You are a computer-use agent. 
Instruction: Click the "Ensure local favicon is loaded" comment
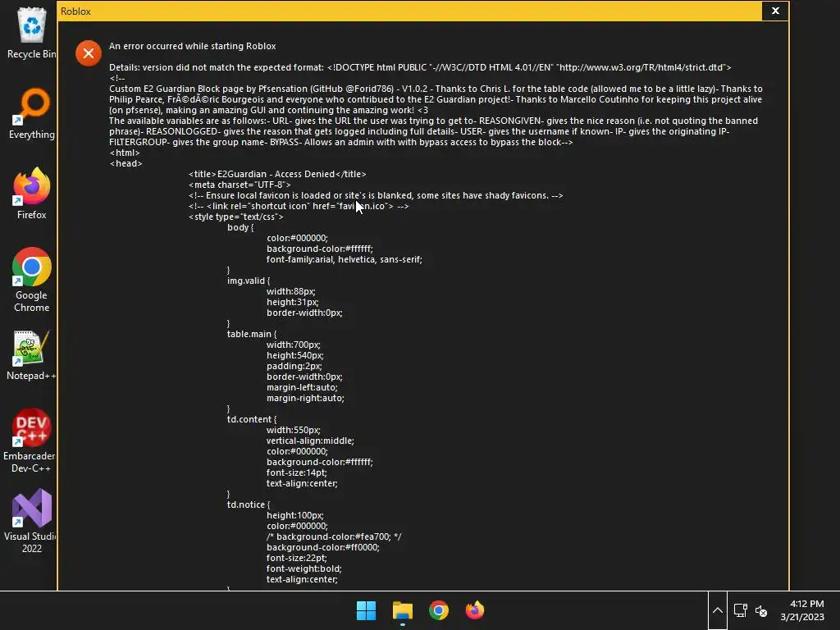376,195
